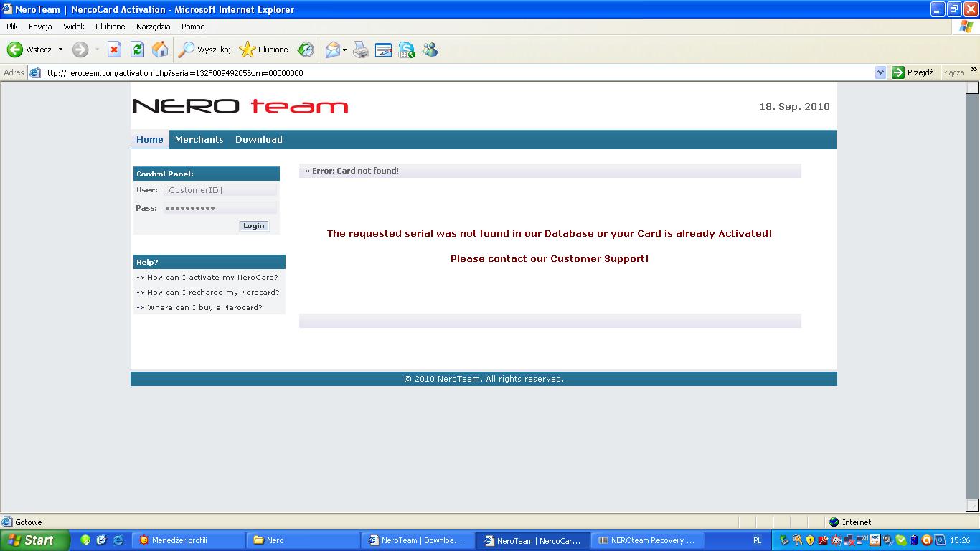Open the Plik menu
The width and height of the screenshot is (980, 551).
pos(12,27)
